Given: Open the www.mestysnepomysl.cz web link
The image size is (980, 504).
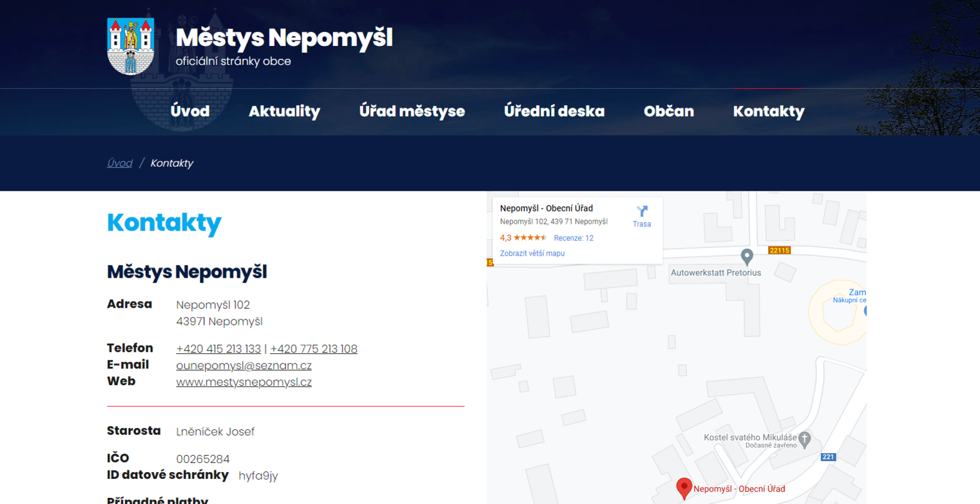Looking at the screenshot, I should [x=244, y=382].
